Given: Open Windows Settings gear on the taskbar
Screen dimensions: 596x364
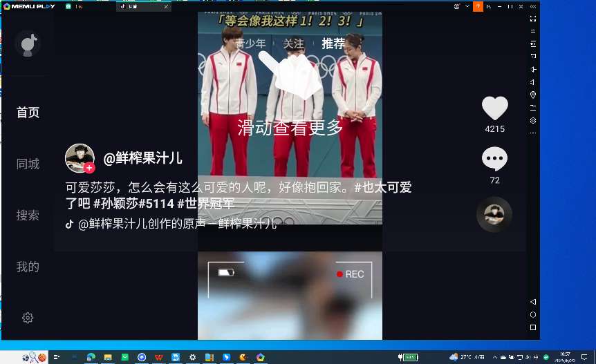Looking at the screenshot, I should click(x=193, y=357).
